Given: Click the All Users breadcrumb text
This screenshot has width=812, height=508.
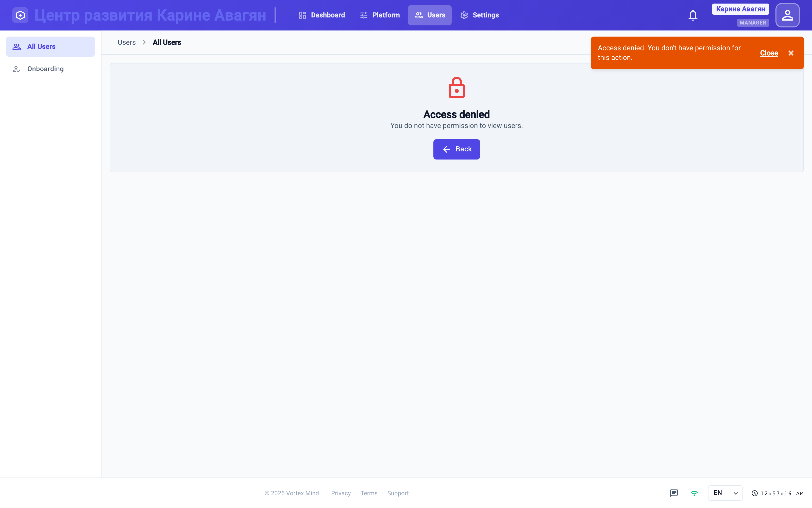Looking at the screenshot, I should [167, 42].
